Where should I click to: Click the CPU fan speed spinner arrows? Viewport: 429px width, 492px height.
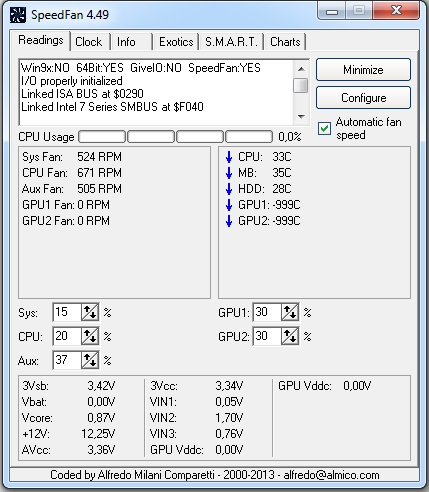click(90, 336)
